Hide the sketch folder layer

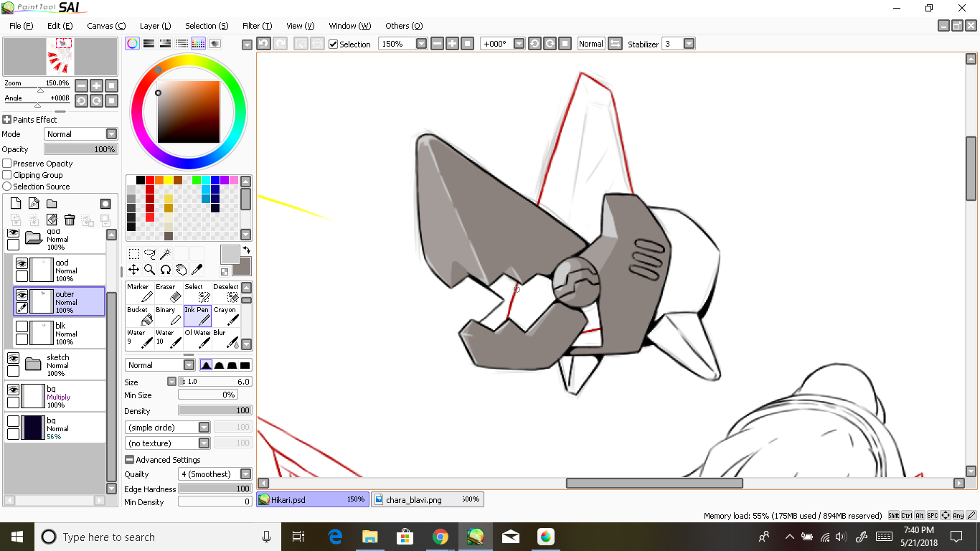pos(13,358)
